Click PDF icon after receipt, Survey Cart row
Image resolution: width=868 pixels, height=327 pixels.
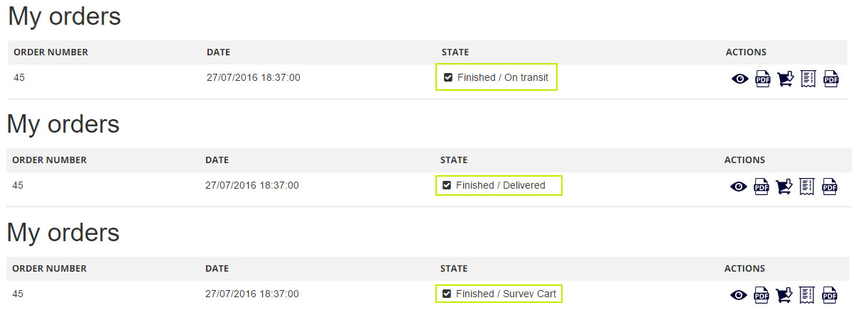coord(830,295)
